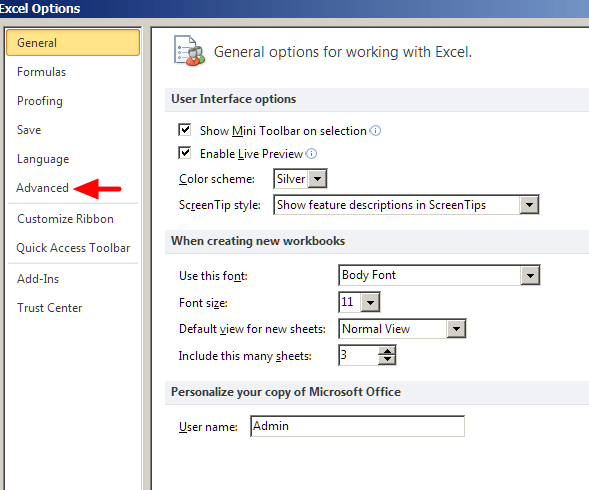Go to Trust Center settings
589x490 pixels.
(50, 308)
